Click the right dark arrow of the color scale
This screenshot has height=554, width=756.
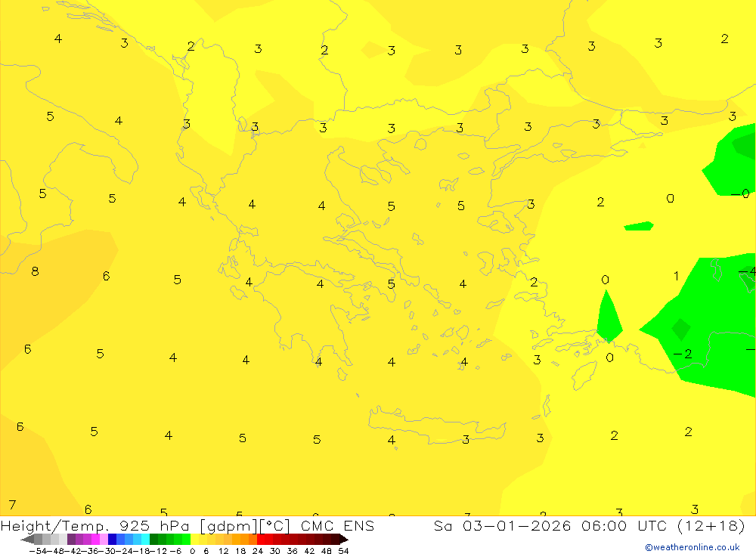pyautogui.click(x=344, y=539)
